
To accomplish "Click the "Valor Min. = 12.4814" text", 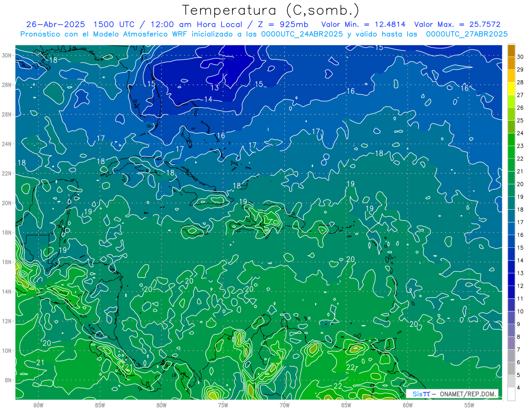I will (364, 24).
